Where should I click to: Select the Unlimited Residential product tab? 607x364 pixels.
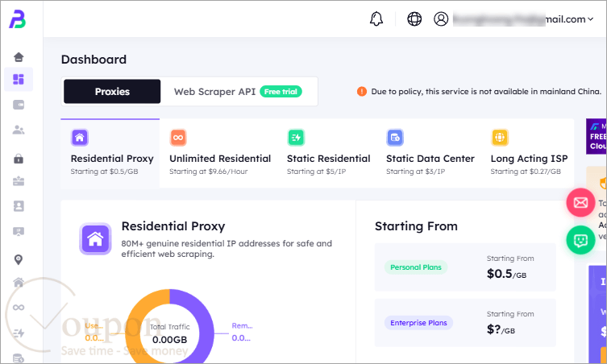coord(220,154)
